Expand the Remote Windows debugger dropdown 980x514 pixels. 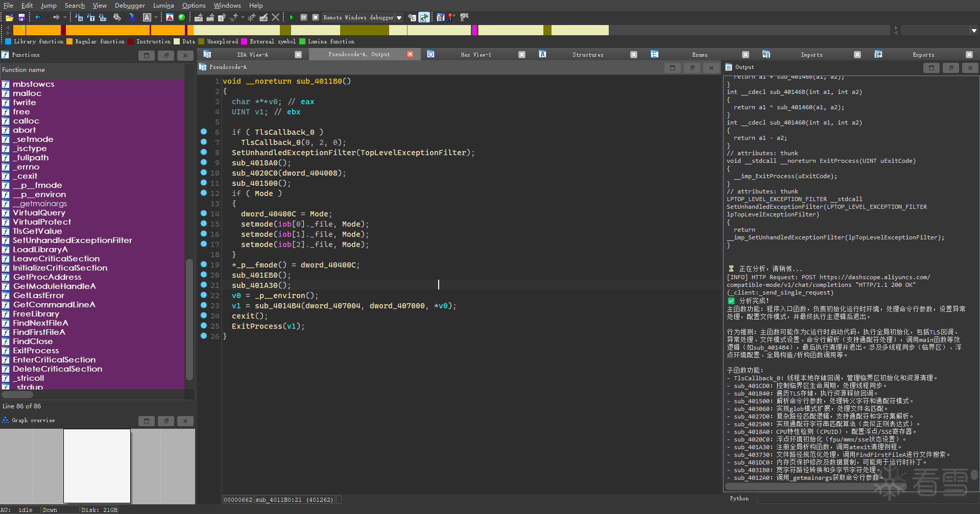399,18
